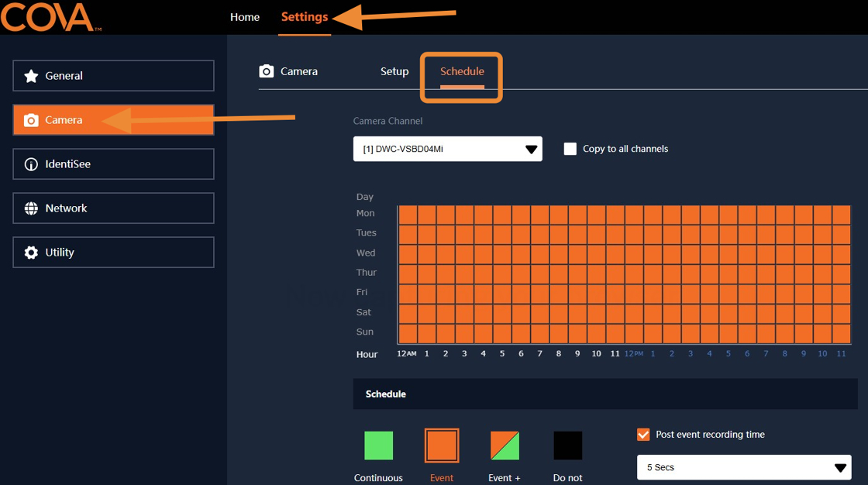This screenshot has height=485, width=868.
Task: Click the COVA logo
Action: pyautogui.click(x=51, y=16)
